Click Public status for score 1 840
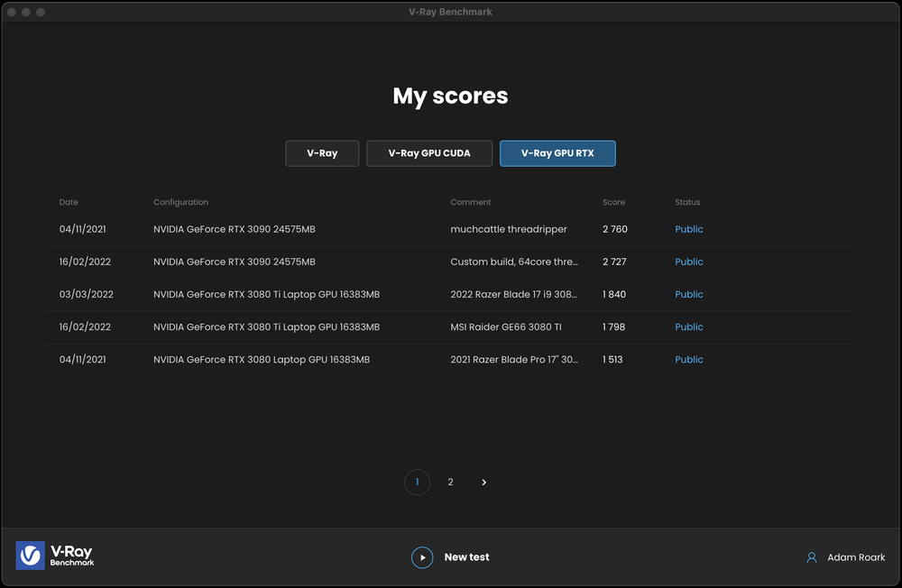Viewport: 902px width, 588px height. click(688, 294)
